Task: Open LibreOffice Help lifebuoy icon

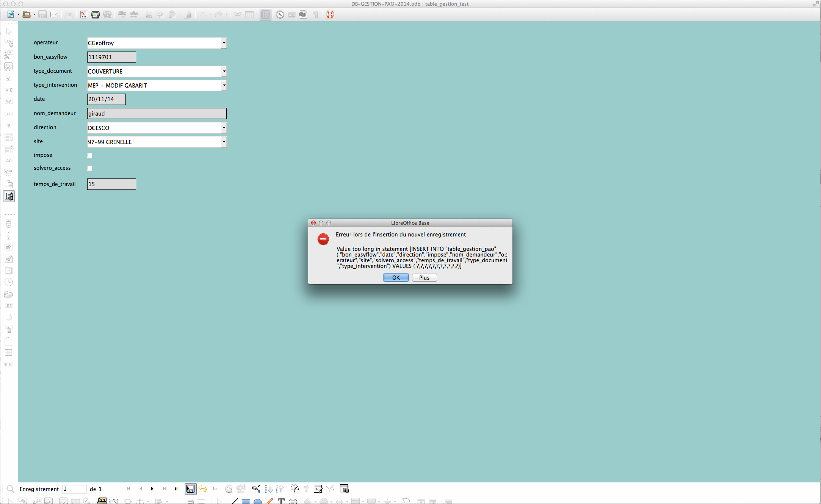Action: 330,14
